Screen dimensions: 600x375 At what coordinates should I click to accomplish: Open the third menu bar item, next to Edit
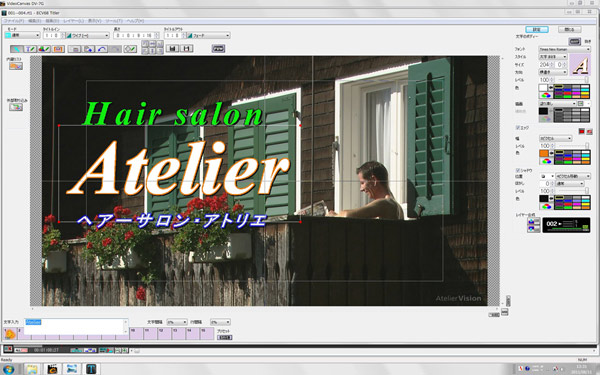(x=52, y=21)
